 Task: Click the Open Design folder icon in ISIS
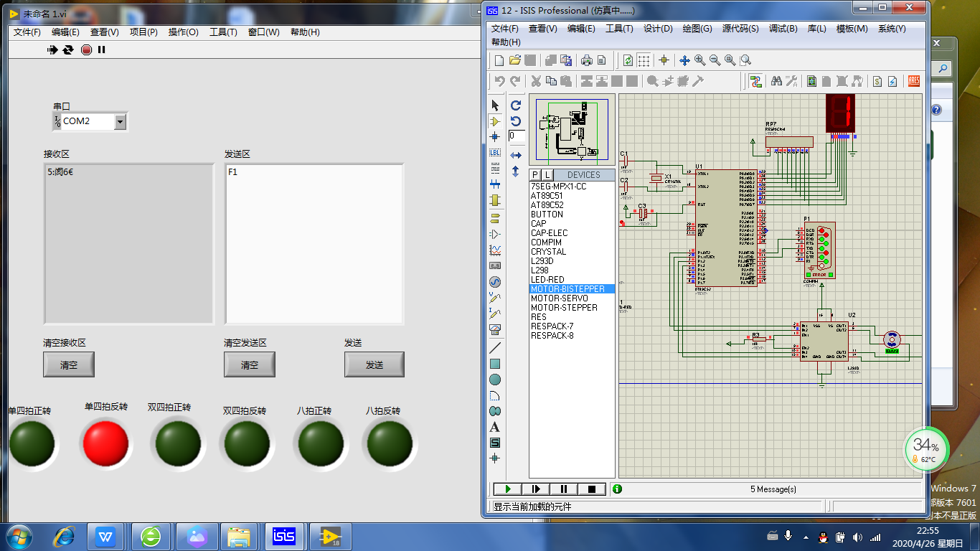tap(515, 60)
